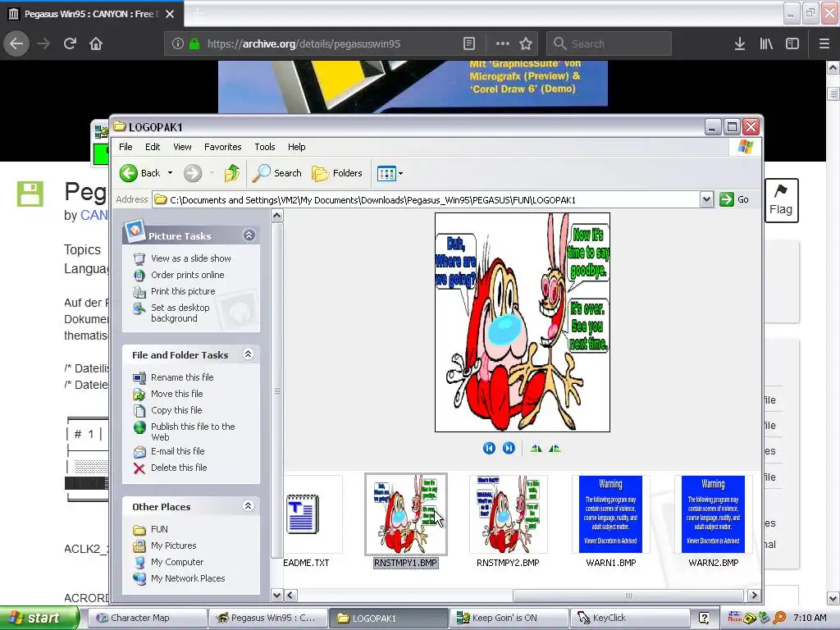Click the Flag button on archive page
Viewport: 840px width, 630px height.
tap(781, 200)
